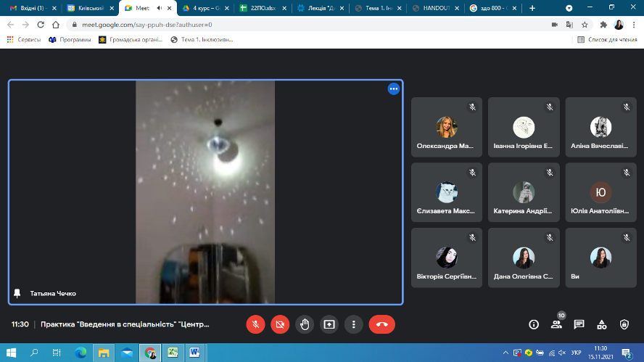Open the Meet more options menu
The height and width of the screenshot is (362, 644).
(x=354, y=324)
